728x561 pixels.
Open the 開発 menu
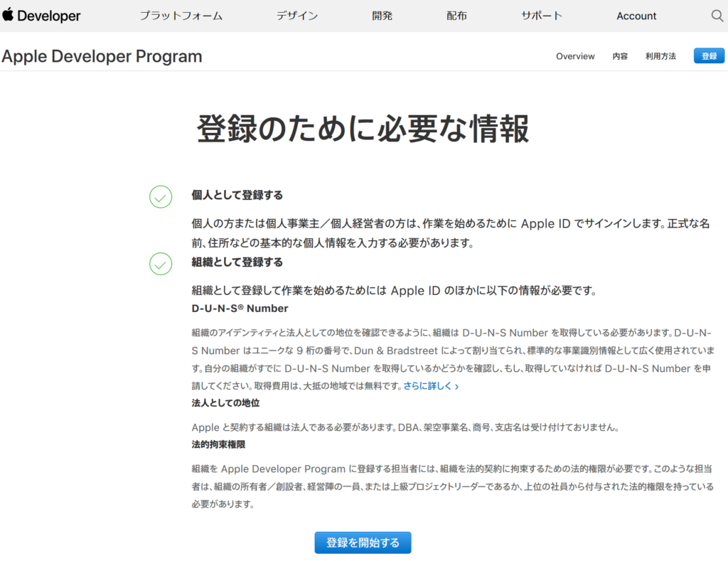tap(382, 16)
